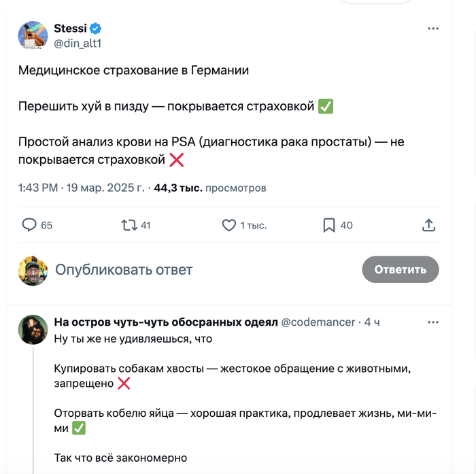Bookmark the Stessi tweet
476x474 pixels.
click(328, 225)
